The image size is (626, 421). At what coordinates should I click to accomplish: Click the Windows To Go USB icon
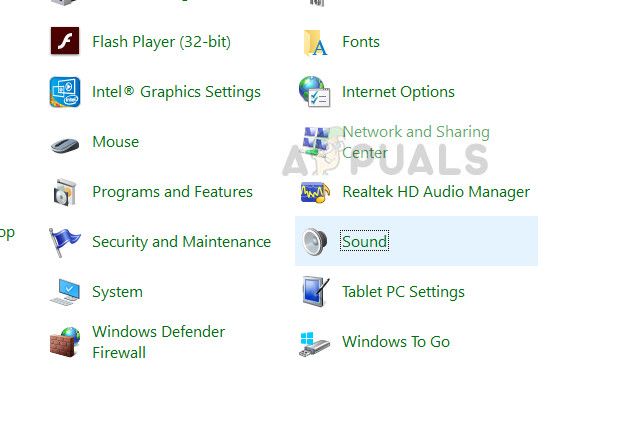point(314,344)
